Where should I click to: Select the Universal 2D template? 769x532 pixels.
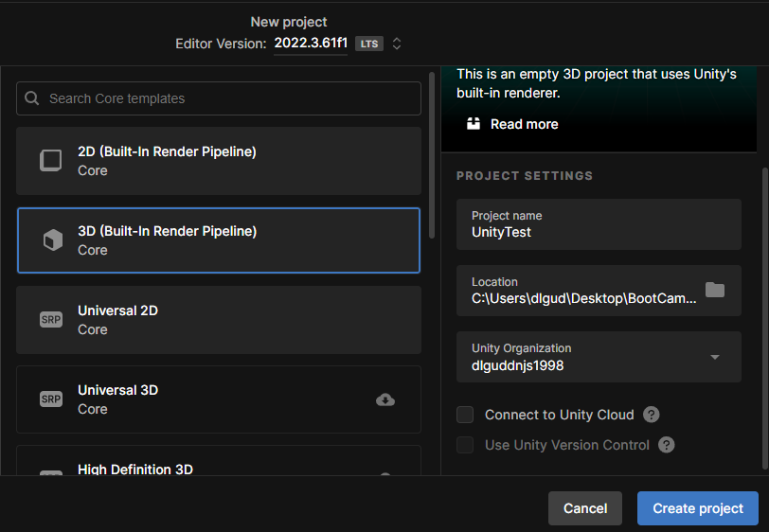click(219, 320)
